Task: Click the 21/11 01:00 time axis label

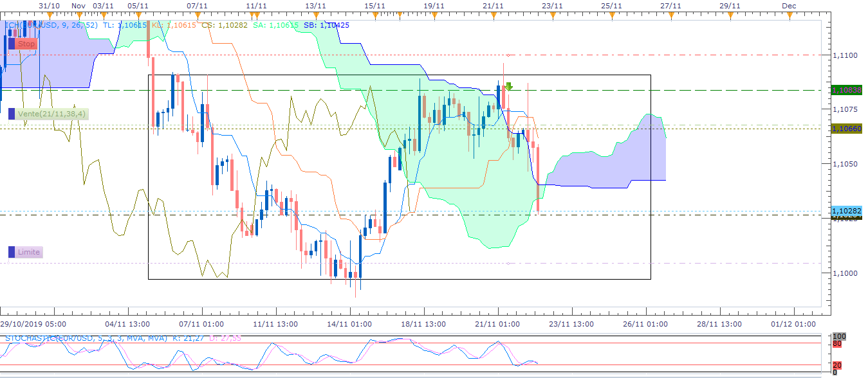Action: (498, 324)
